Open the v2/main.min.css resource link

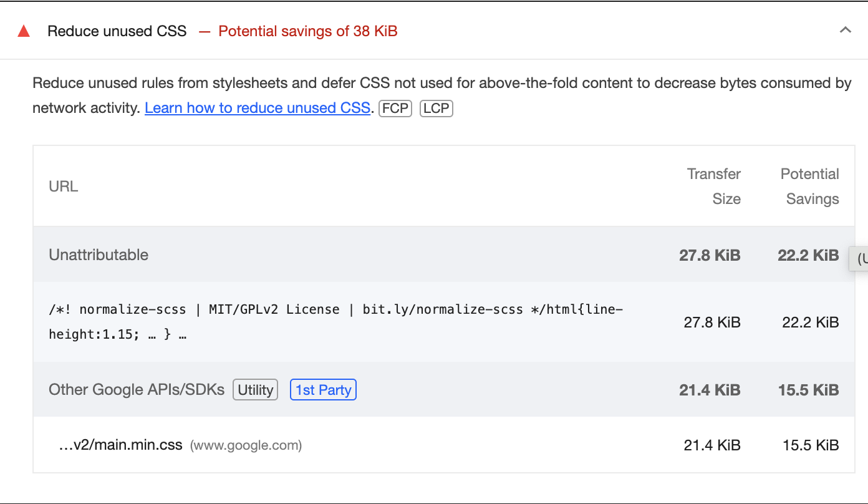point(120,445)
